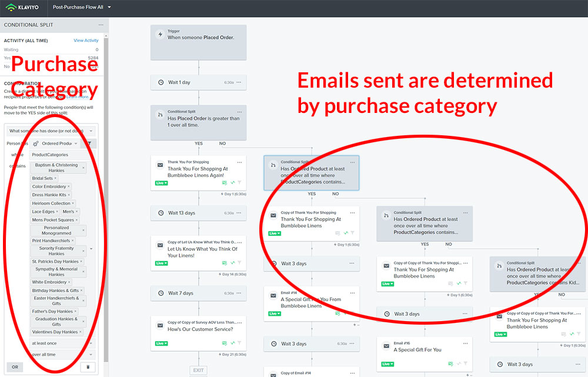Open Email #14 Special Gift envelope icon
588x377 pixels.
tap(274, 296)
